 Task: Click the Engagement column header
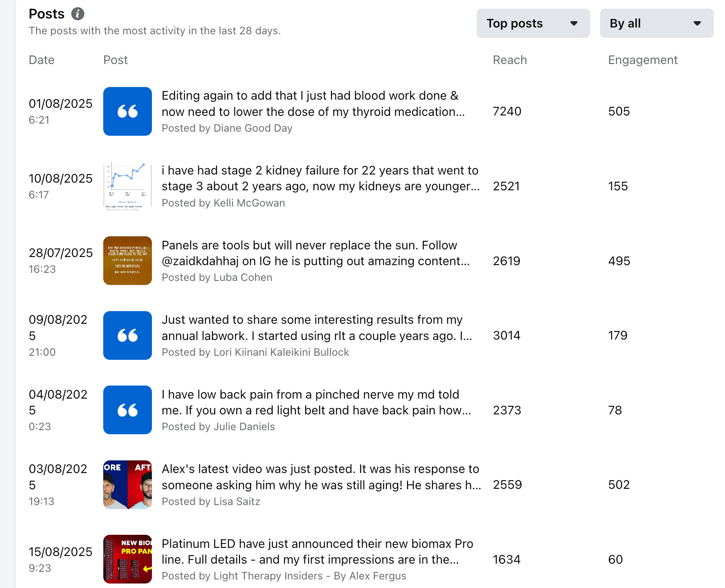coord(642,60)
